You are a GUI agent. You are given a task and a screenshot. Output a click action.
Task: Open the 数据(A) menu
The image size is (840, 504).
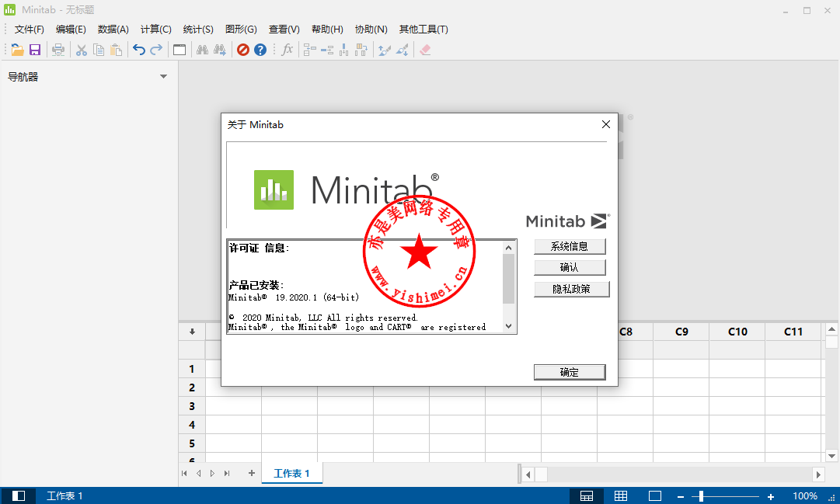coord(113,30)
